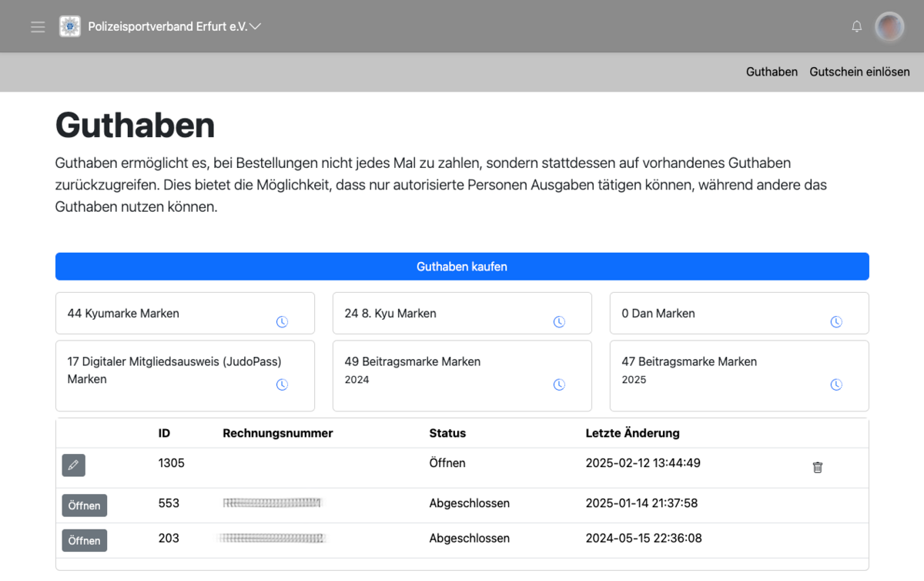Open the notifications bell
924x581 pixels.
tap(856, 27)
